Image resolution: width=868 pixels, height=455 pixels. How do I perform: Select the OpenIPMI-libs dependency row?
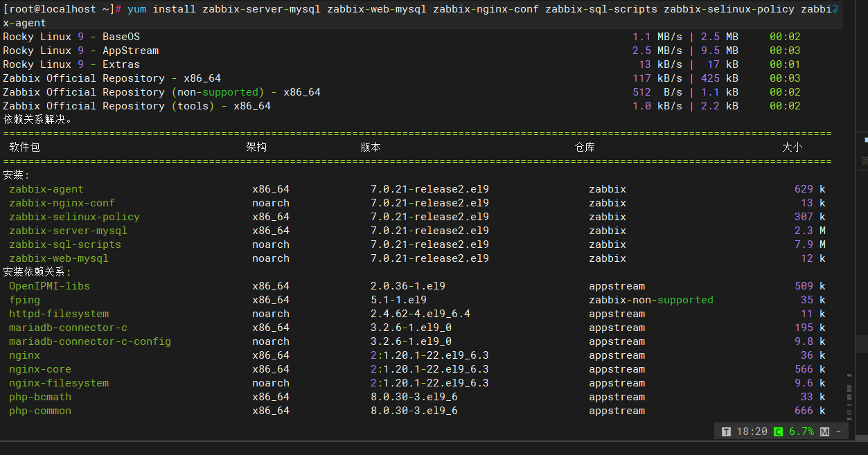tap(416, 286)
